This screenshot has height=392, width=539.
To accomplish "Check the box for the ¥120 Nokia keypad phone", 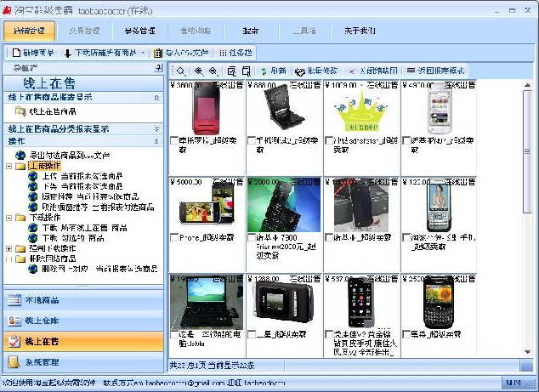I will click(x=406, y=237).
